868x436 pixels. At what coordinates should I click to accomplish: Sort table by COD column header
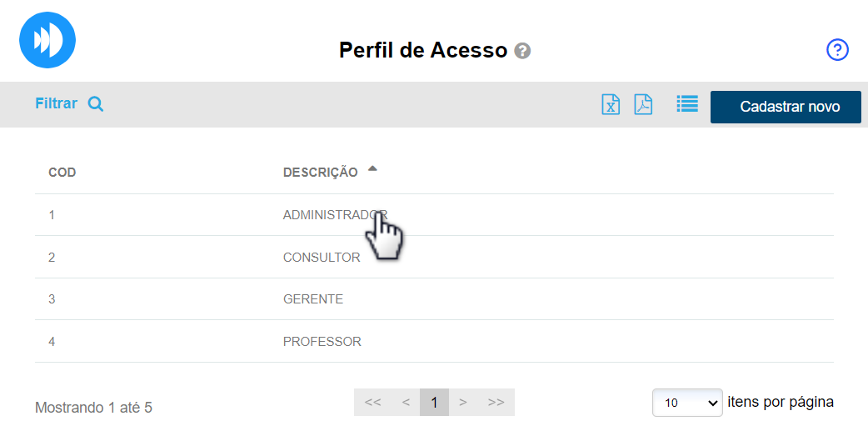click(x=62, y=173)
